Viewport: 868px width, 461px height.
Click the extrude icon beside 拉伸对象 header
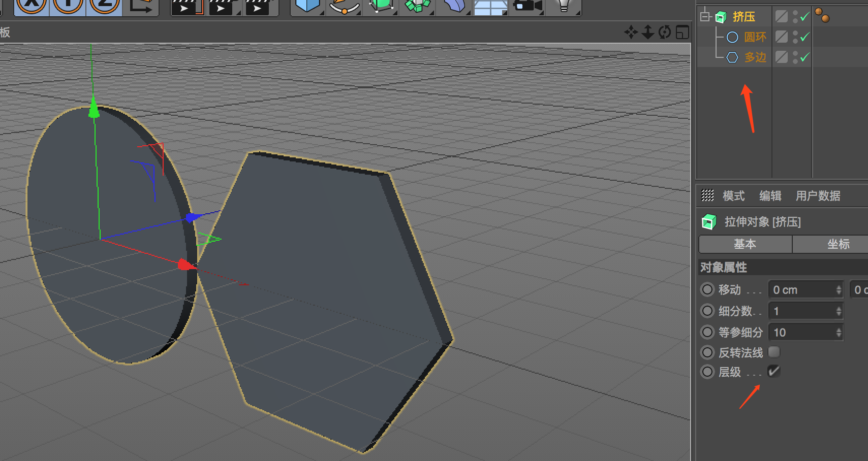click(x=709, y=222)
